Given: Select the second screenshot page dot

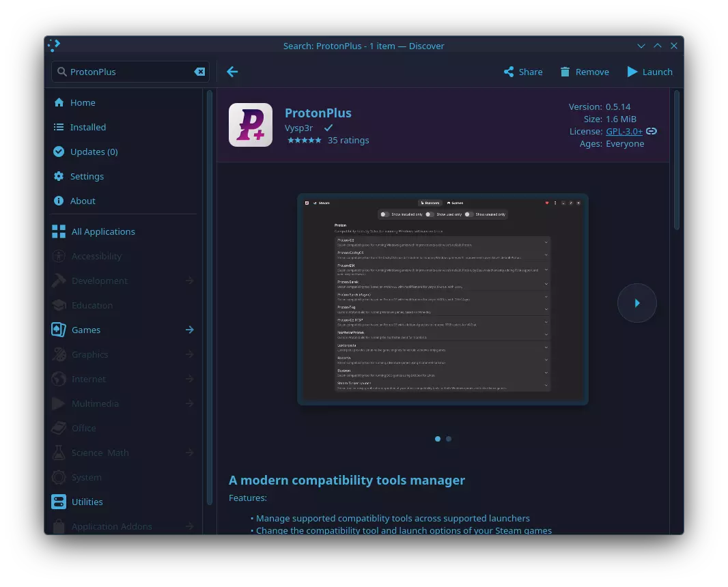Looking at the screenshot, I should [x=449, y=439].
